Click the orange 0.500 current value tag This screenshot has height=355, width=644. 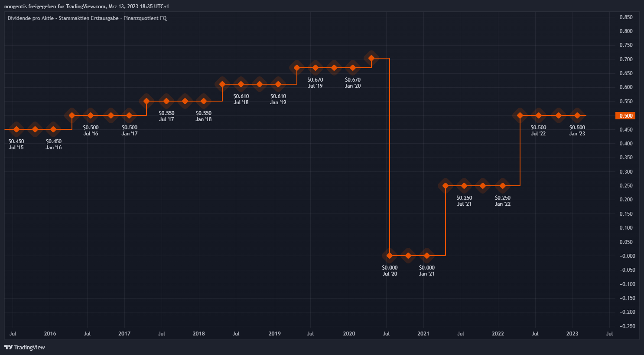[x=626, y=116]
